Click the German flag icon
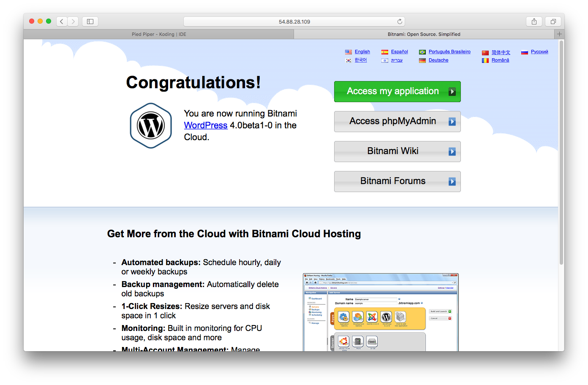The image size is (588, 385). point(422,60)
